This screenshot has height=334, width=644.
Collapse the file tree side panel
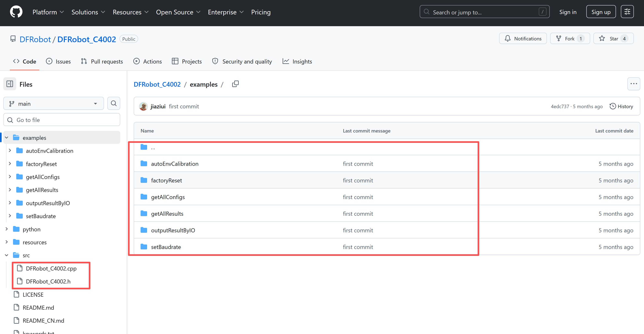point(10,84)
